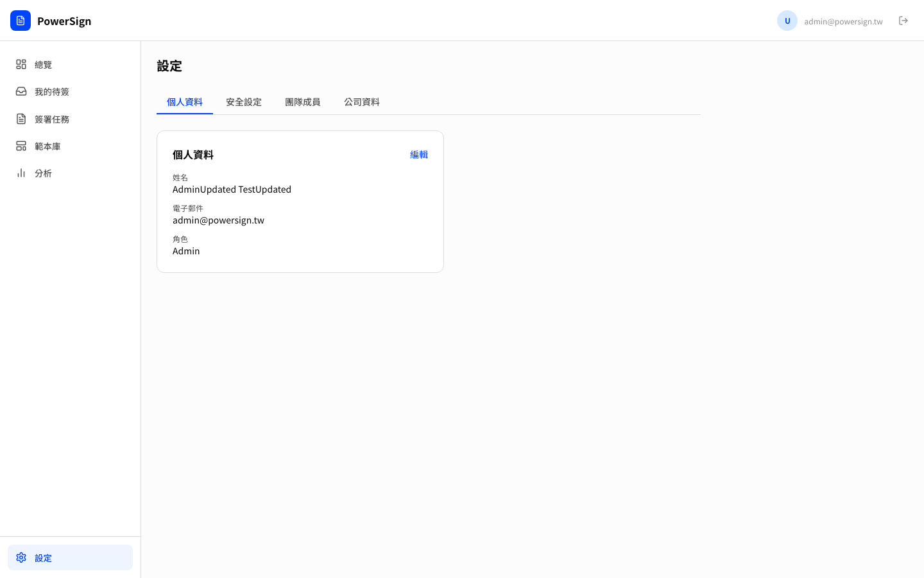This screenshot has width=924, height=578.
Task: Click the PowerSign document logo icon
Action: click(21, 20)
